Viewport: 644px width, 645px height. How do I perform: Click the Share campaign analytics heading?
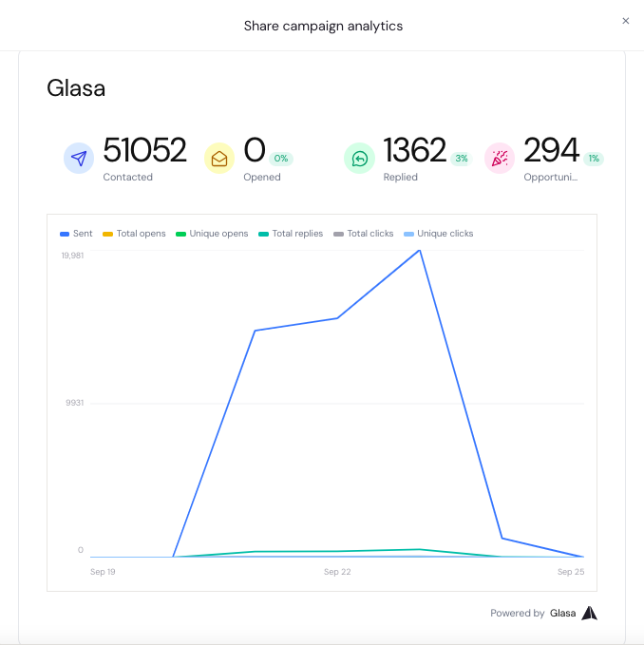click(323, 26)
